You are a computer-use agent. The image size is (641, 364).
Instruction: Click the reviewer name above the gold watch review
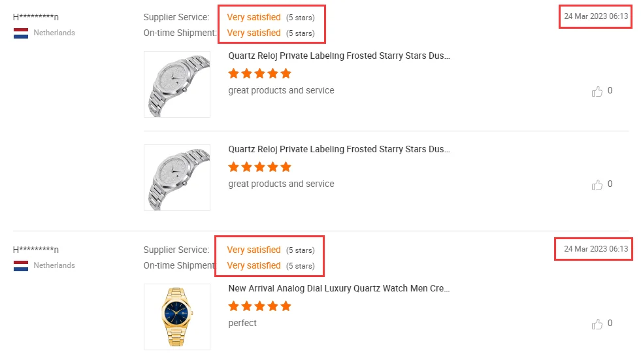point(36,250)
